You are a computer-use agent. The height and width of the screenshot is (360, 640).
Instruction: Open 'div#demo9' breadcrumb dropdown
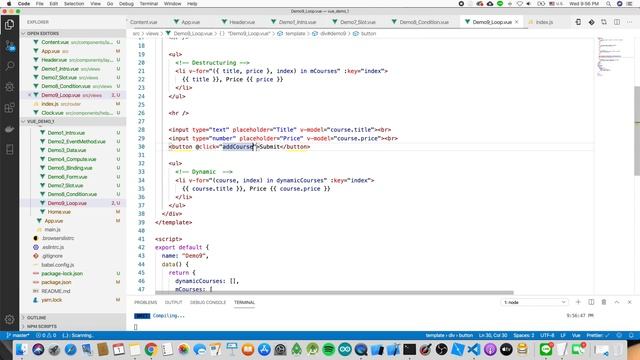click(333, 33)
